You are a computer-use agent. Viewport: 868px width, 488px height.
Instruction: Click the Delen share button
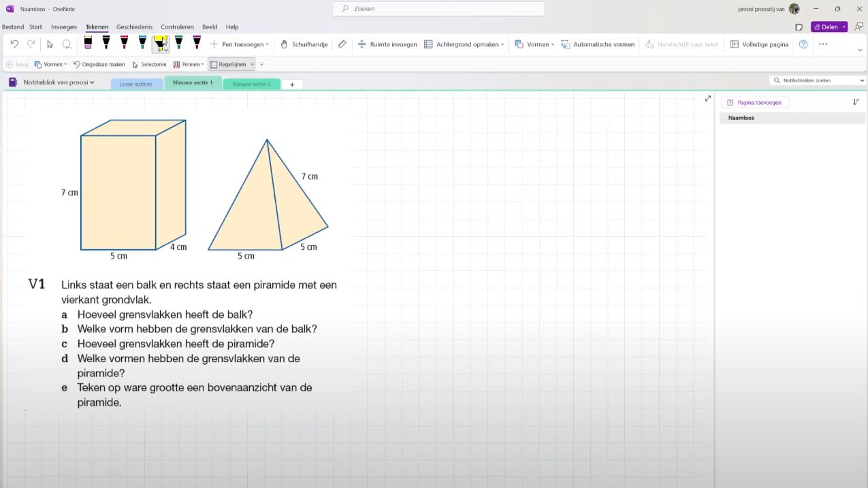click(x=829, y=27)
